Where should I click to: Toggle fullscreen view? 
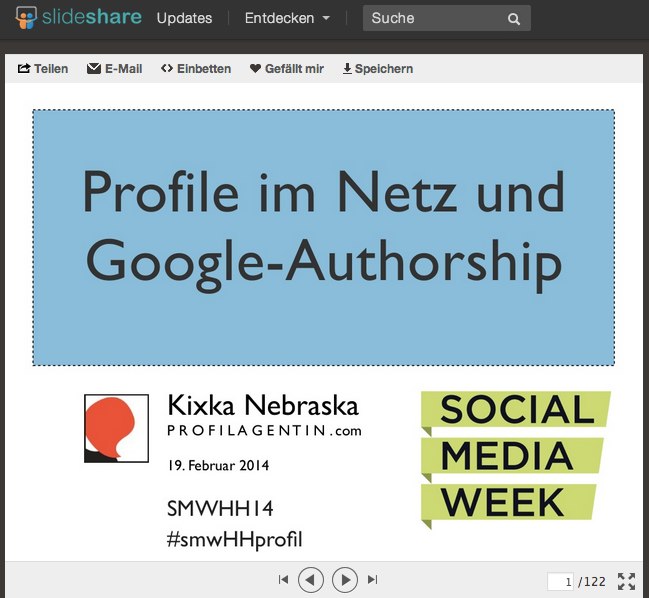point(626,581)
